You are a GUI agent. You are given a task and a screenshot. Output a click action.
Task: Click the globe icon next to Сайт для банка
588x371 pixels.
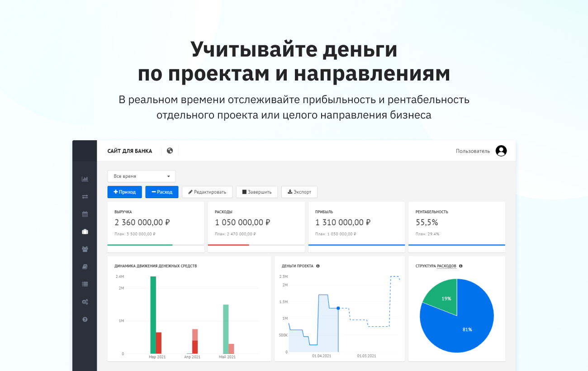170,151
